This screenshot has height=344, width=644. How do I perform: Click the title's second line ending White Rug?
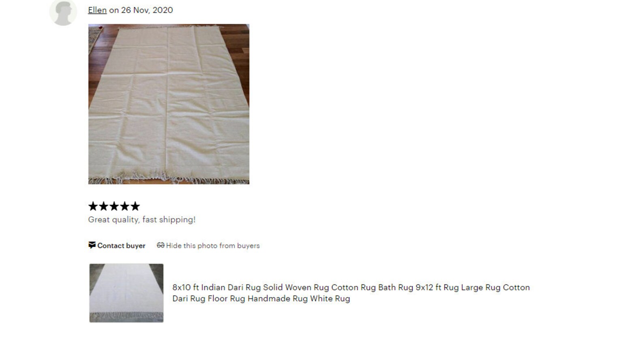tap(261, 299)
